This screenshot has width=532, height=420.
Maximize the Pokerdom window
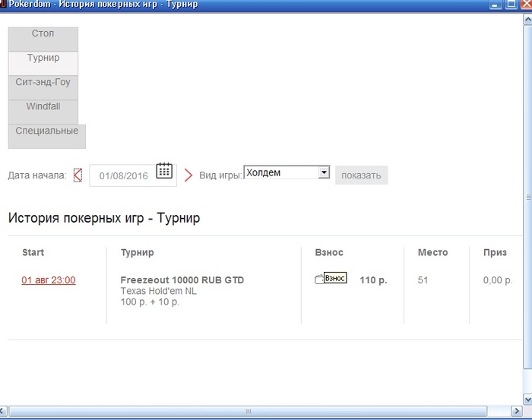click(511, 4)
